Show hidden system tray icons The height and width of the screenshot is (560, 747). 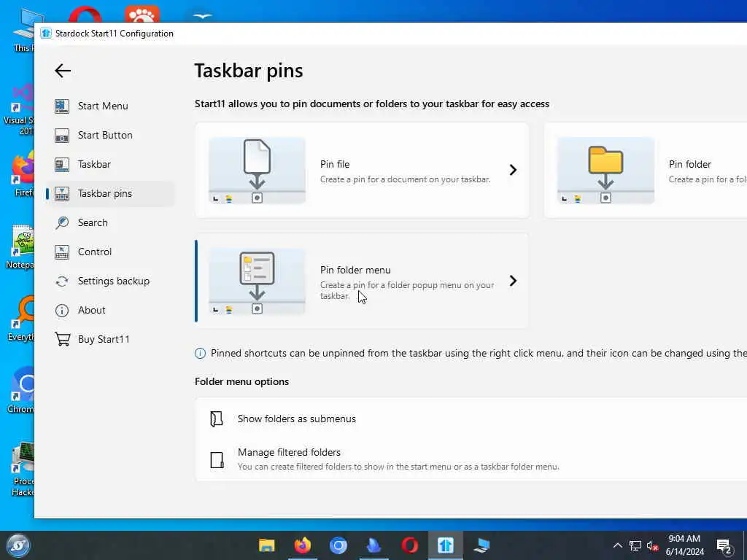617,545
